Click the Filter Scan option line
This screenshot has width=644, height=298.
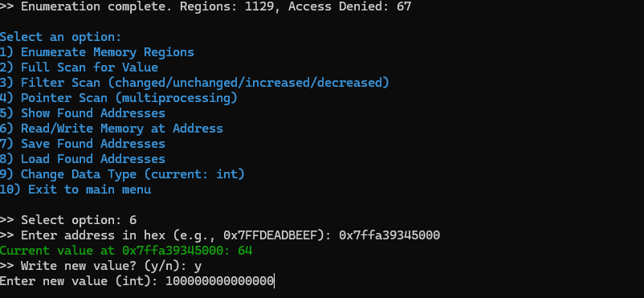point(194,83)
